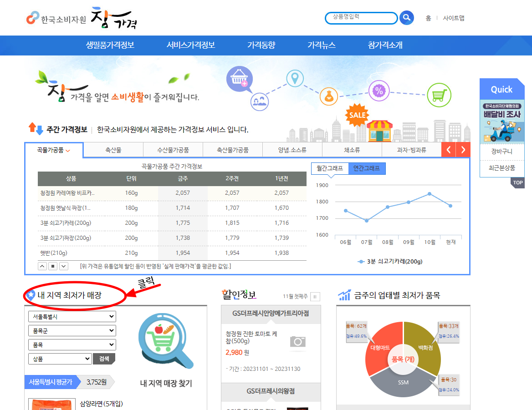Click 장바구니 in the Quick sidebar
Image resolution: width=532 pixels, height=410 pixels.
point(501,152)
